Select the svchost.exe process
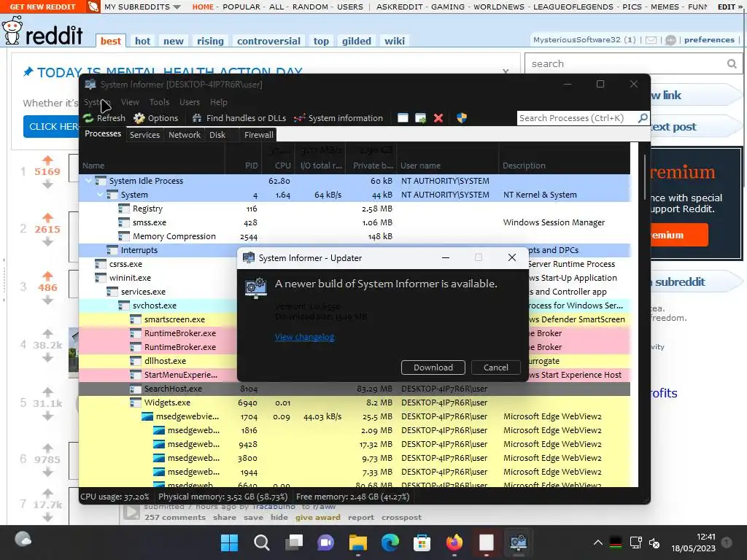747x560 pixels. 158,306
